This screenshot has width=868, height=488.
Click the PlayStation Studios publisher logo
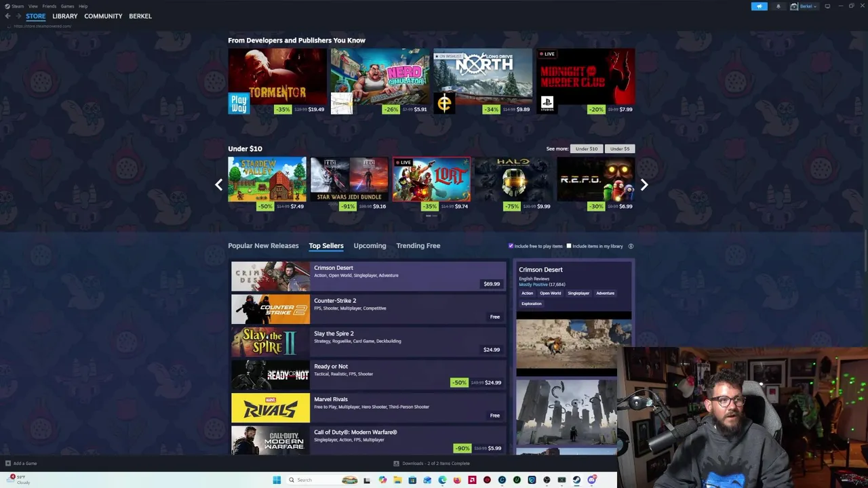(x=547, y=104)
